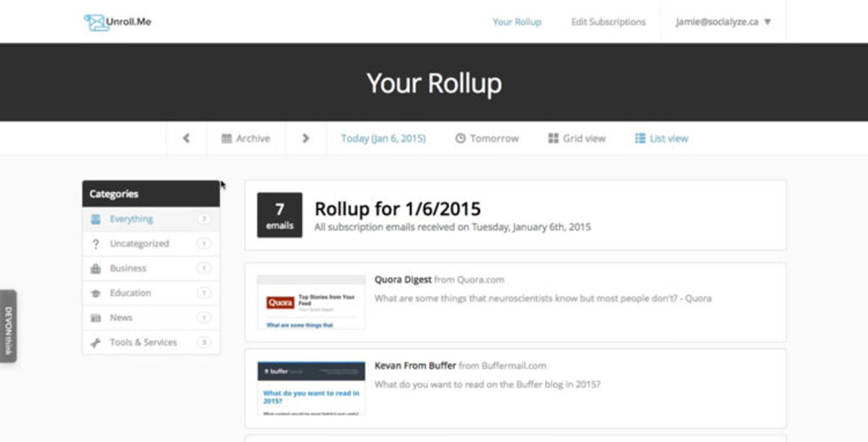Click the Unroll.Me envelope logo
The image size is (868, 442).
(96, 22)
